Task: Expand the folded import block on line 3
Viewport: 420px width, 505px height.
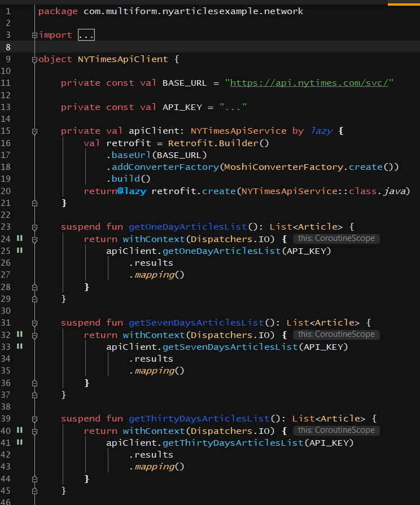Action: tap(34, 35)
